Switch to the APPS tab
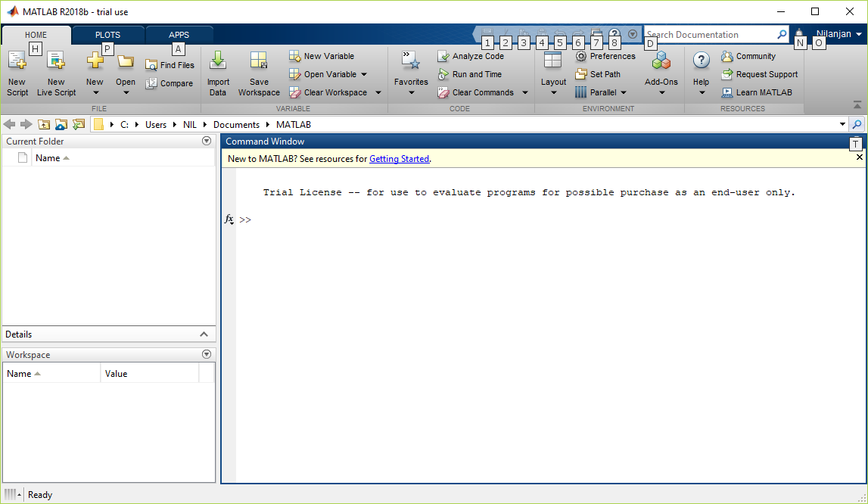This screenshot has height=504, width=868. click(x=179, y=34)
